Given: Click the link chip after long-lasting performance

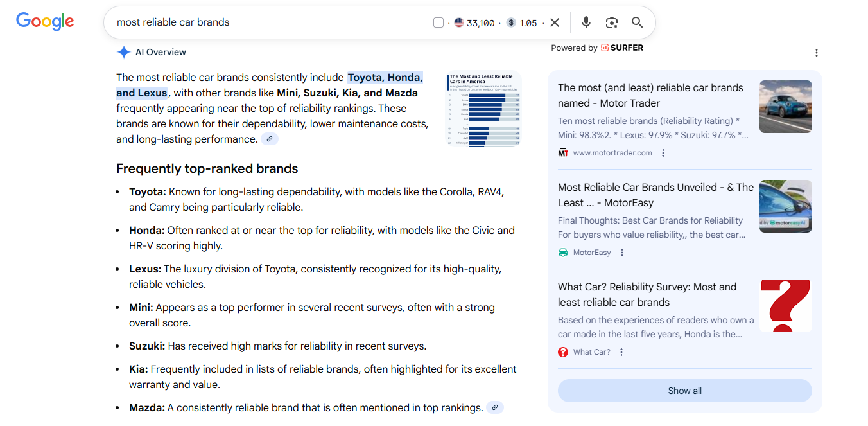Looking at the screenshot, I should [270, 139].
